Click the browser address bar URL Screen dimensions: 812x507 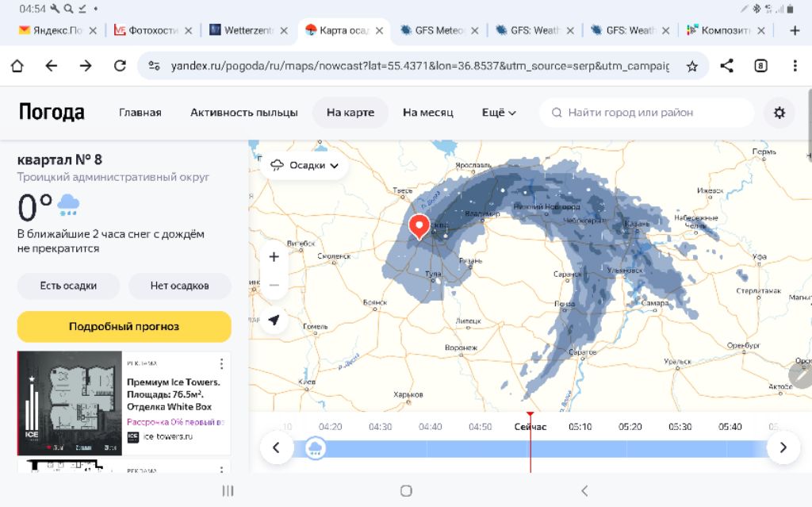[420, 66]
